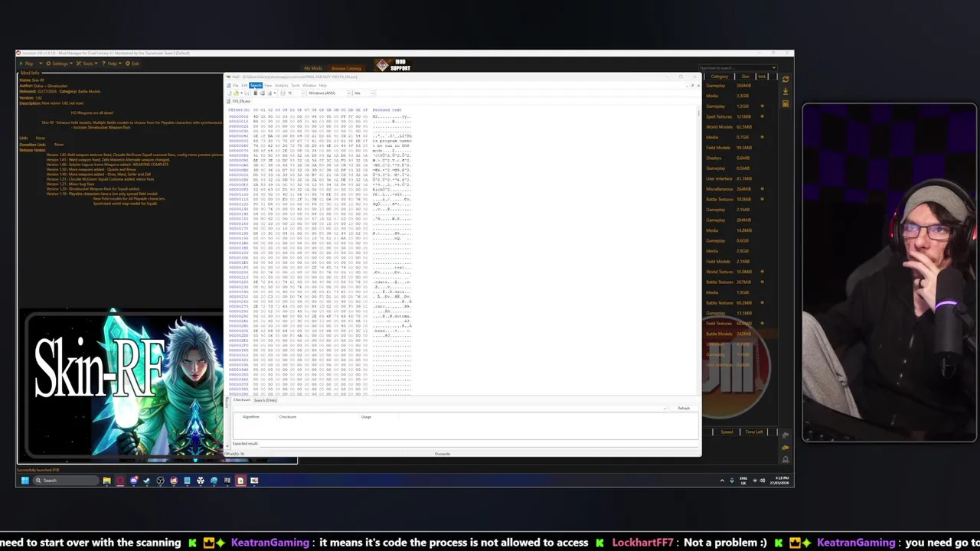This screenshot has height=551, width=980.
Task: Sort by the Category column header
Action: [x=720, y=77]
